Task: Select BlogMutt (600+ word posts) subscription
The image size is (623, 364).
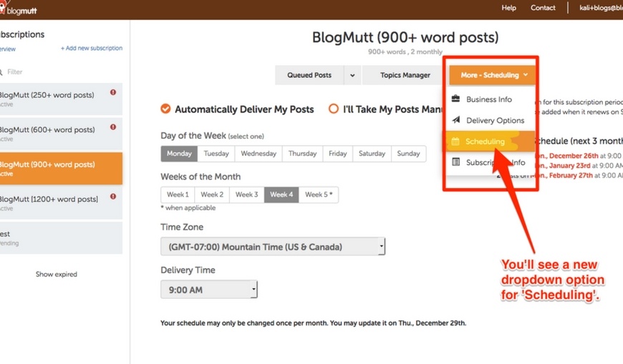Action: coord(61,134)
